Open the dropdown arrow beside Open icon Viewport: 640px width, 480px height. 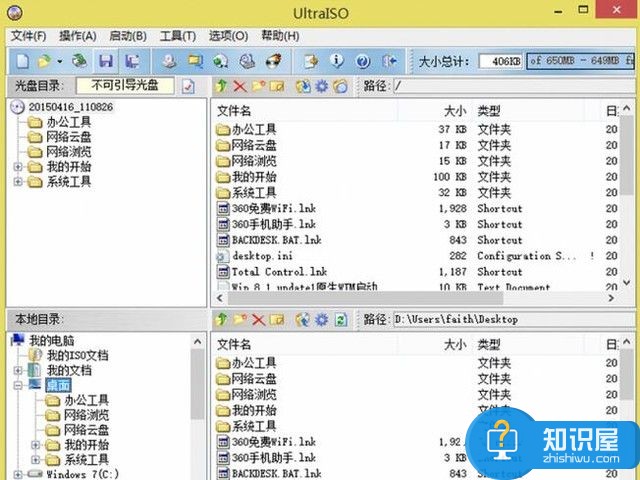[60, 62]
